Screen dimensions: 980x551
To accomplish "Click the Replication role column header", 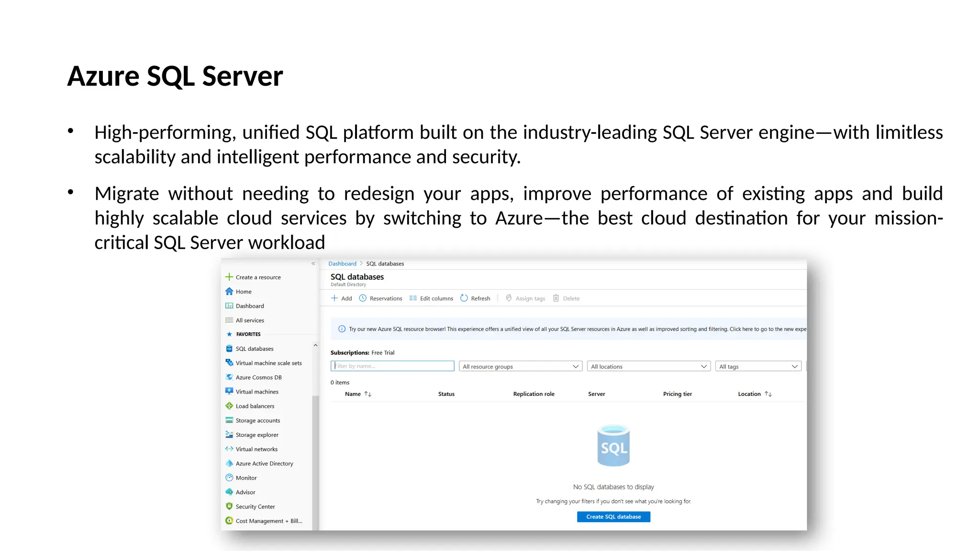I will click(534, 394).
